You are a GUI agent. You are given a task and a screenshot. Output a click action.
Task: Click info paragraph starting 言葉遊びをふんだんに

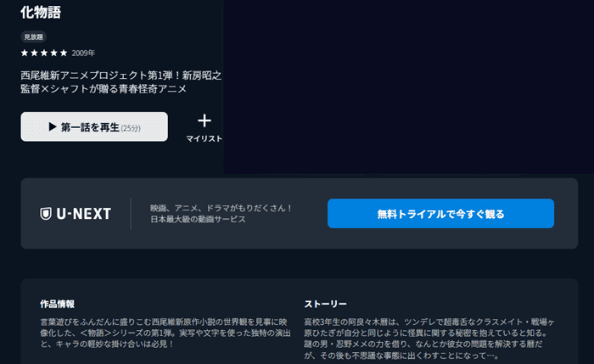click(x=165, y=333)
